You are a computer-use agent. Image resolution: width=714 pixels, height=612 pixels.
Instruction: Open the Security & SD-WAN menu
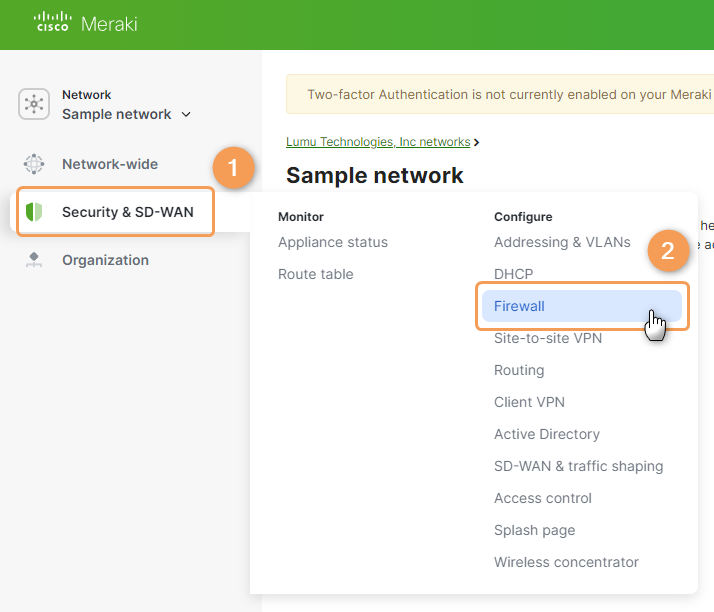(x=127, y=212)
